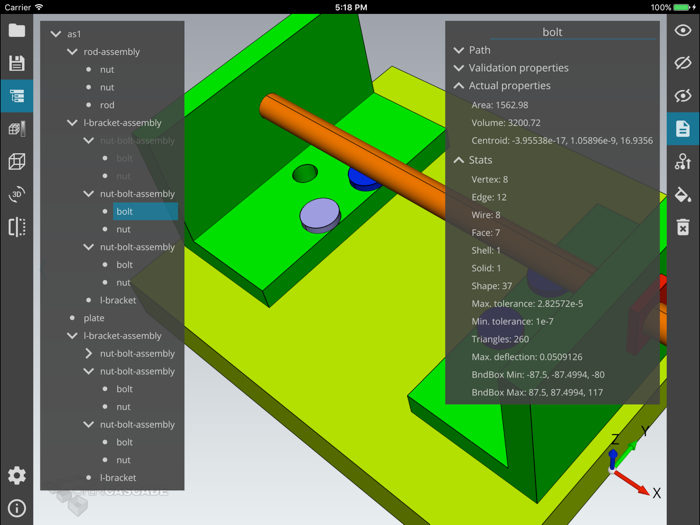Screen dimensions: 700x525
Task: Open the clipping plane section icon
Action: (x=17, y=227)
